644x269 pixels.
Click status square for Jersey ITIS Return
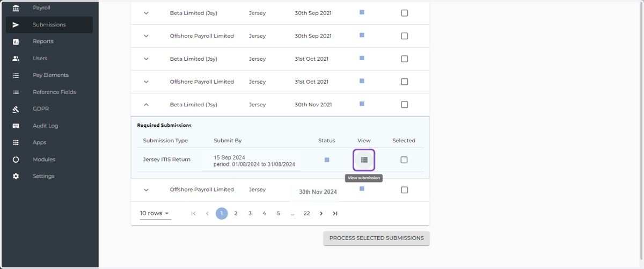click(327, 159)
